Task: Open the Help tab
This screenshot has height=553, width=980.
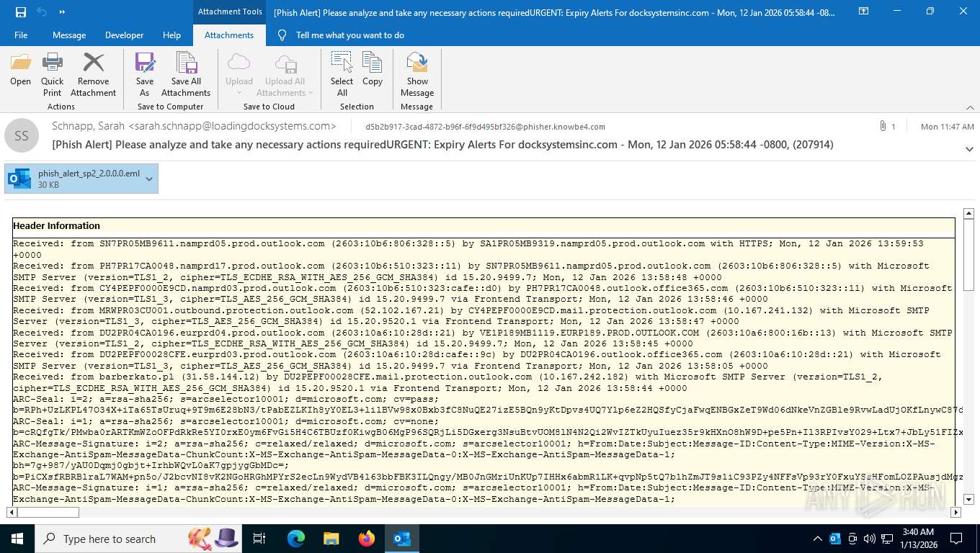Action: pos(171,35)
